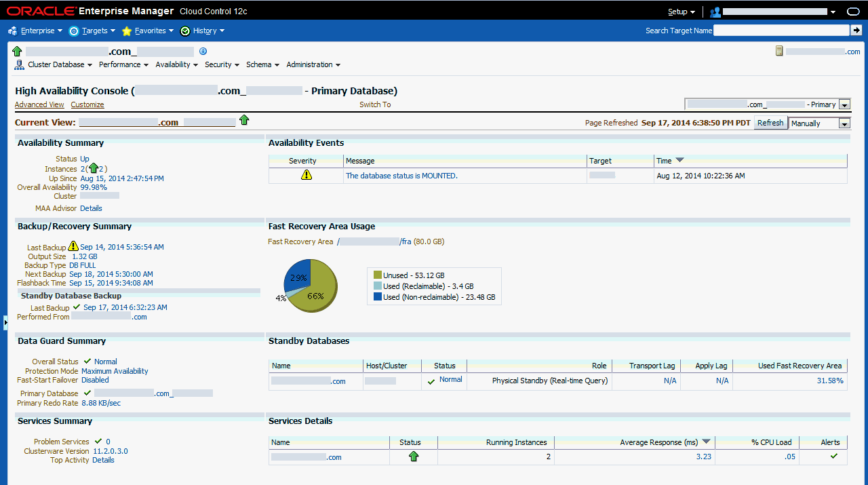The height and width of the screenshot is (485, 868).
Task: Click the search go arrow button
Action: (x=856, y=30)
